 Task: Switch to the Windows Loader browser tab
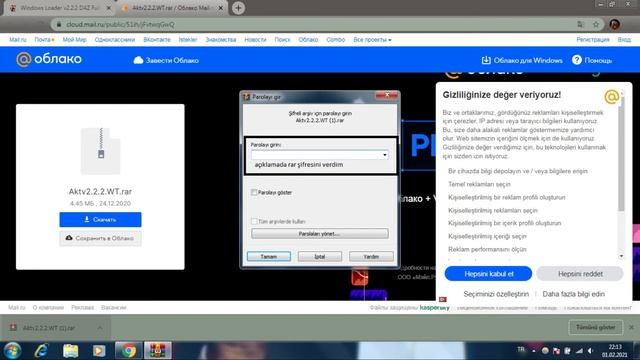pyautogui.click(x=59, y=8)
